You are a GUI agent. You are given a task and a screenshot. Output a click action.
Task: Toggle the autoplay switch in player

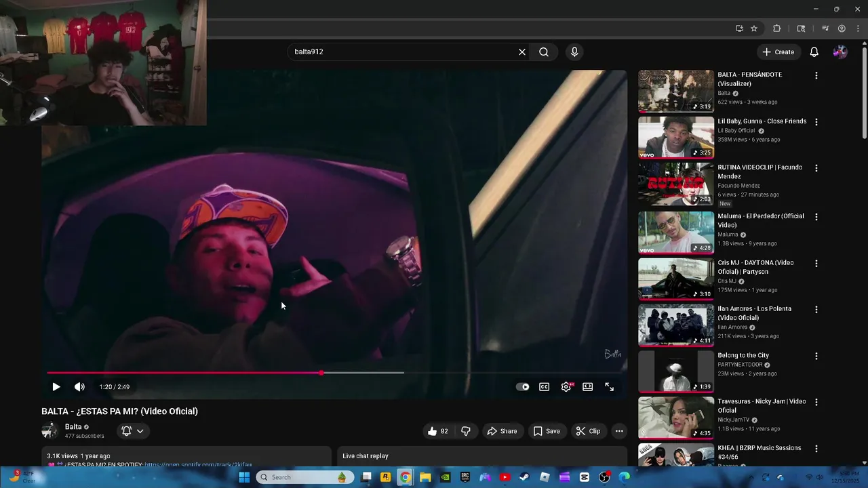(x=523, y=387)
